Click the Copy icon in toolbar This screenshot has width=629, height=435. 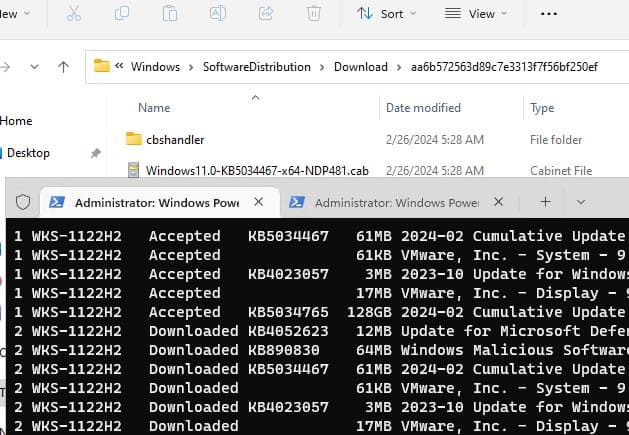[122, 14]
